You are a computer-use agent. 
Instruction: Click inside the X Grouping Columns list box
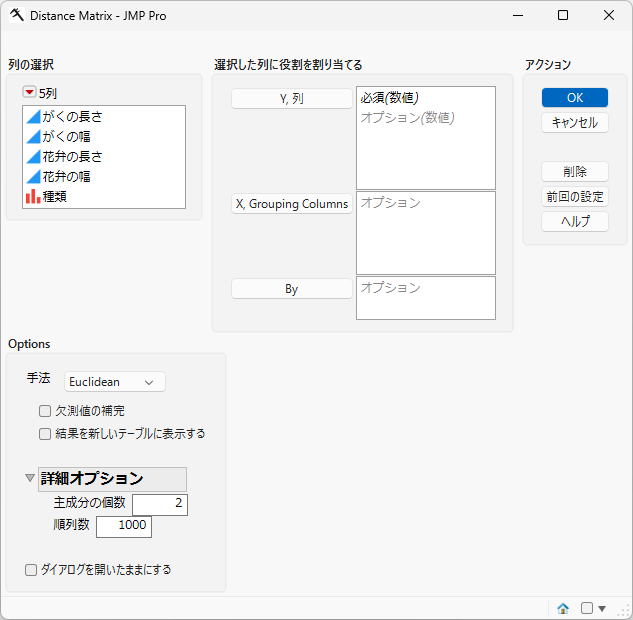click(x=426, y=233)
